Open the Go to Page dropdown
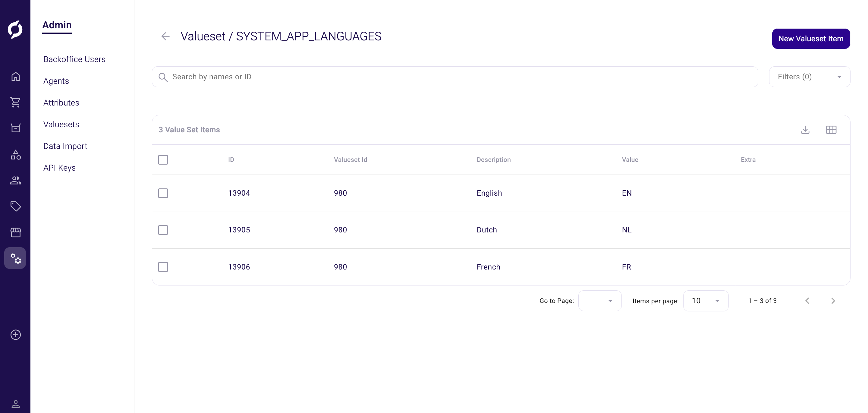This screenshot has height=413, width=868. click(600, 301)
